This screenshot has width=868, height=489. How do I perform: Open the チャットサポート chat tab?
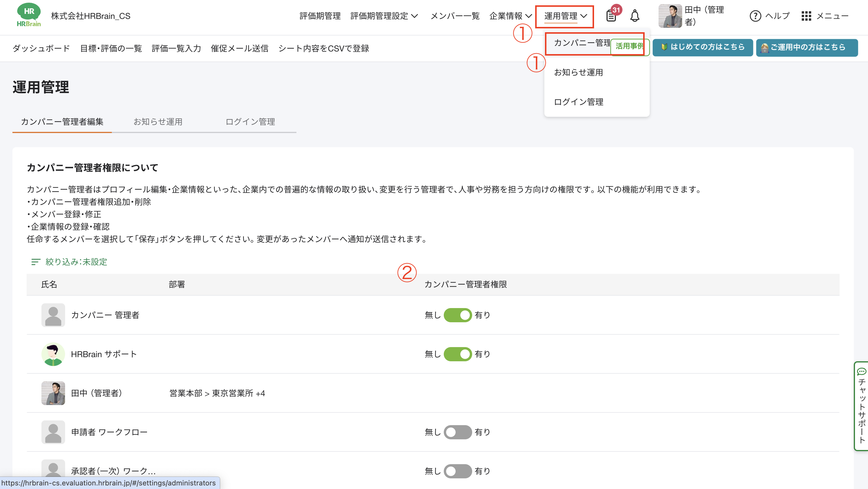coord(861,406)
